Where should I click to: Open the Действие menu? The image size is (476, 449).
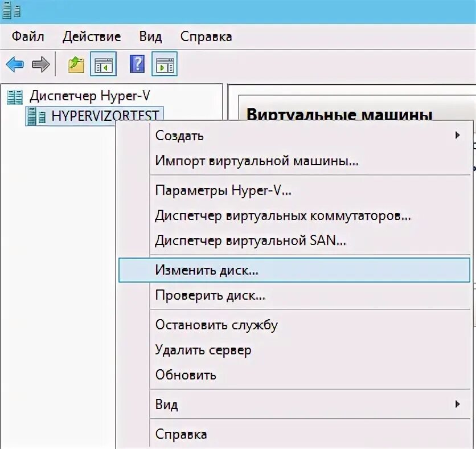[x=92, y=37]
